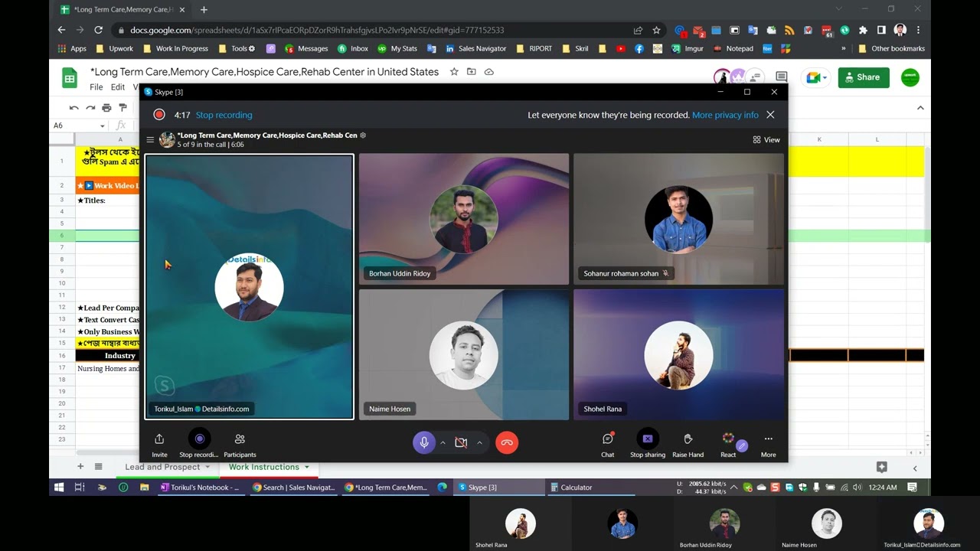This screenshot has height=551, width=980.
Task: Turn on the camera in Skype call
Action: (461, 442)
